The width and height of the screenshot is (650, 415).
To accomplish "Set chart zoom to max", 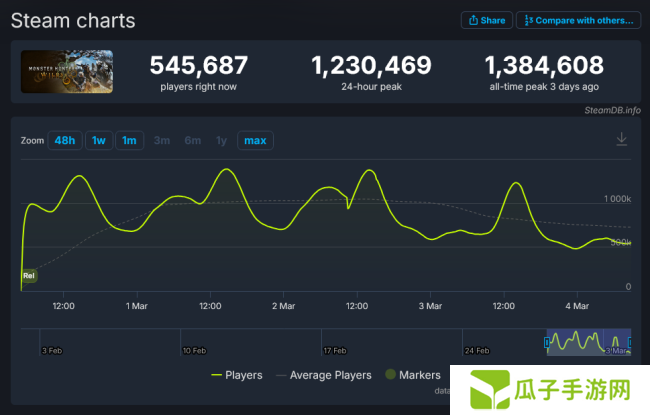I will point(255,141).
